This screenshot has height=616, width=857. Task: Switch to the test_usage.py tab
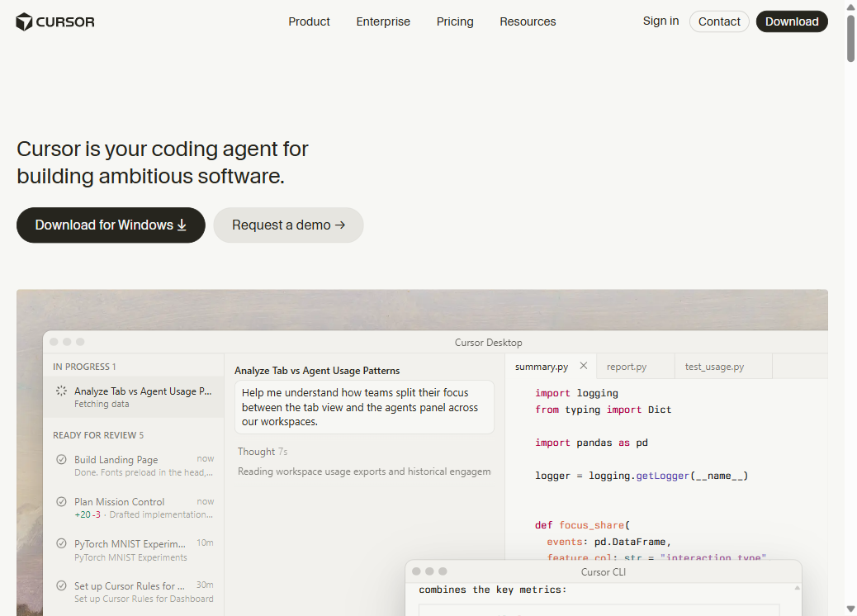pyautogui.click(x=714, y=367)
